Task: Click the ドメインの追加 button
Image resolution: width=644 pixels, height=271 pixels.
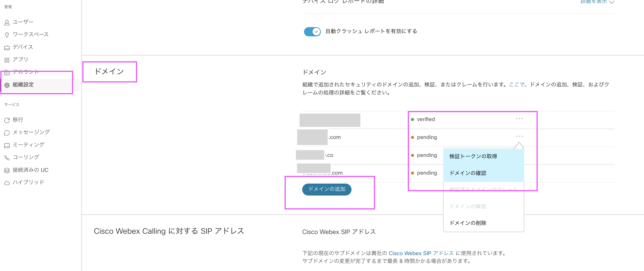Action: coord(327,189)
